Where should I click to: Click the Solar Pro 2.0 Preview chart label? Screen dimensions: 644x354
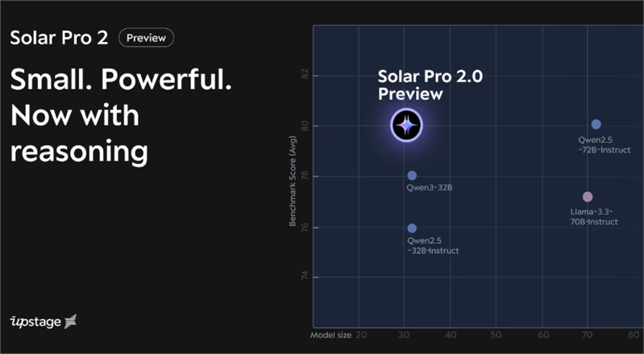tap(430, 85)
